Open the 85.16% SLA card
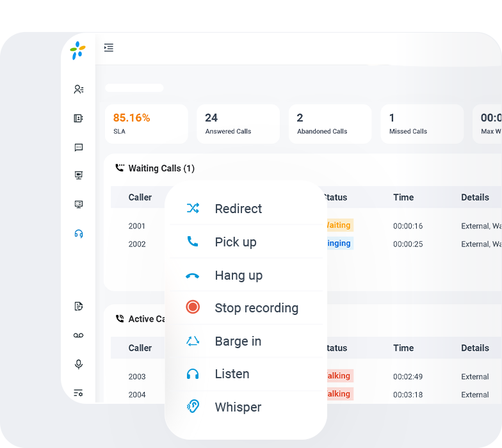This screenshot has width=502, height=448. [147, 124]
